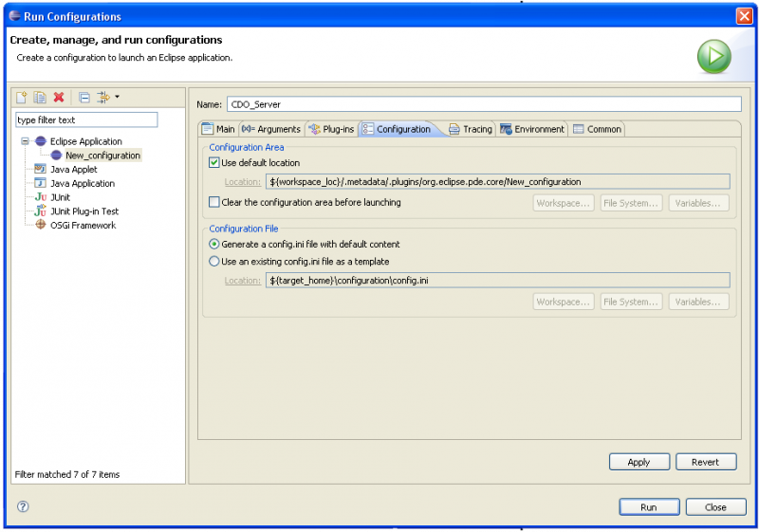Click the New launch configuration icon
The height and width of the screenshot is (532, 759).
click(21, 98)
